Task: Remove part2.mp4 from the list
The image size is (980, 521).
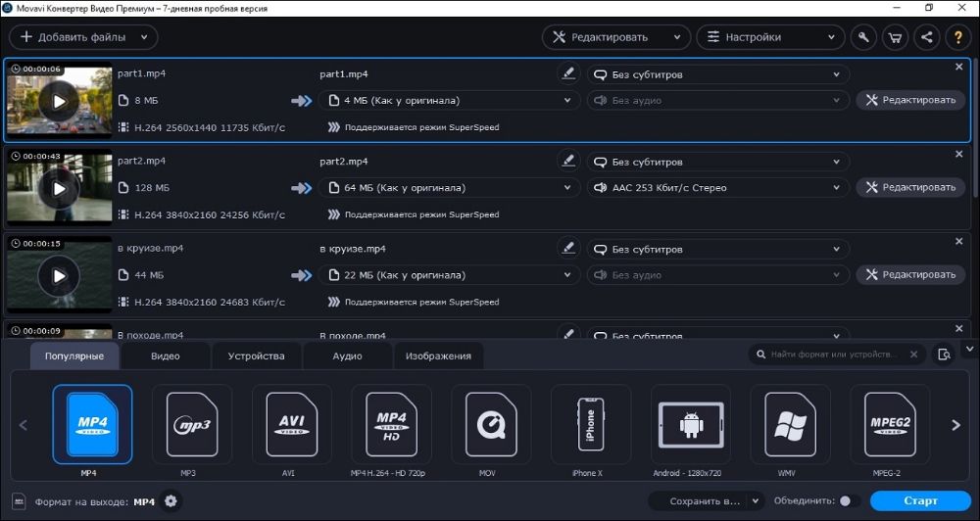Action: [x=959, y=155]
